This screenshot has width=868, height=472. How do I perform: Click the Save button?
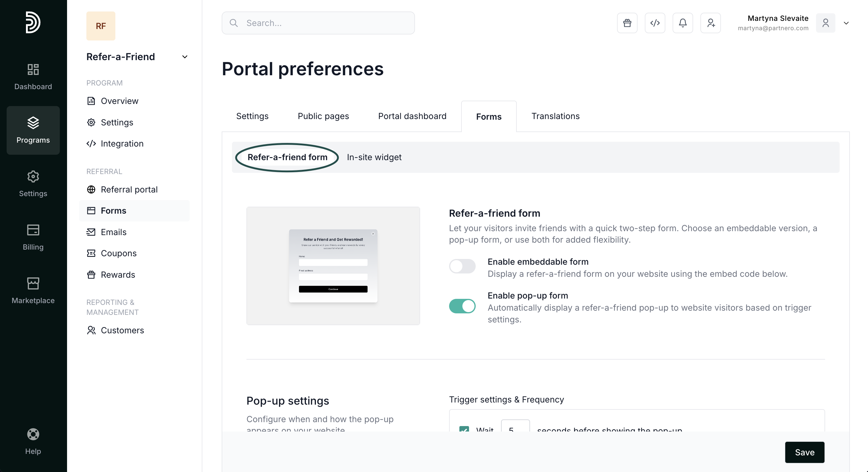[x=804, y=452]
